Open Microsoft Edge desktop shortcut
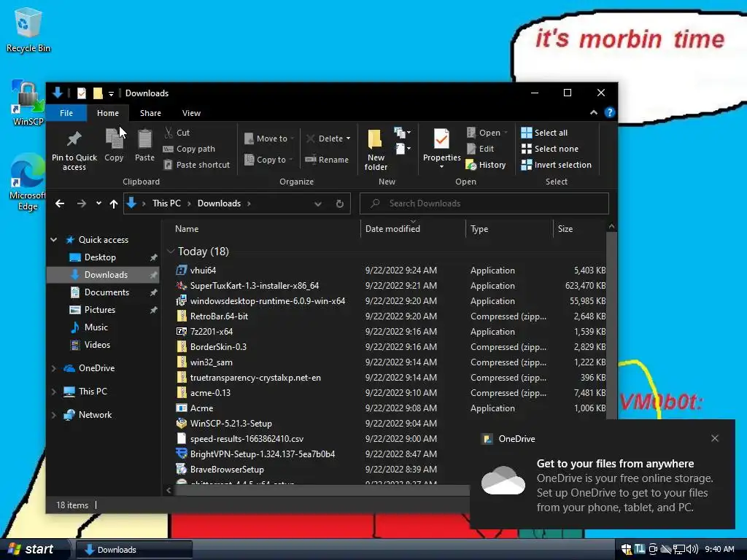The height and width of the screenshot is (560, 747). point(28,182)
